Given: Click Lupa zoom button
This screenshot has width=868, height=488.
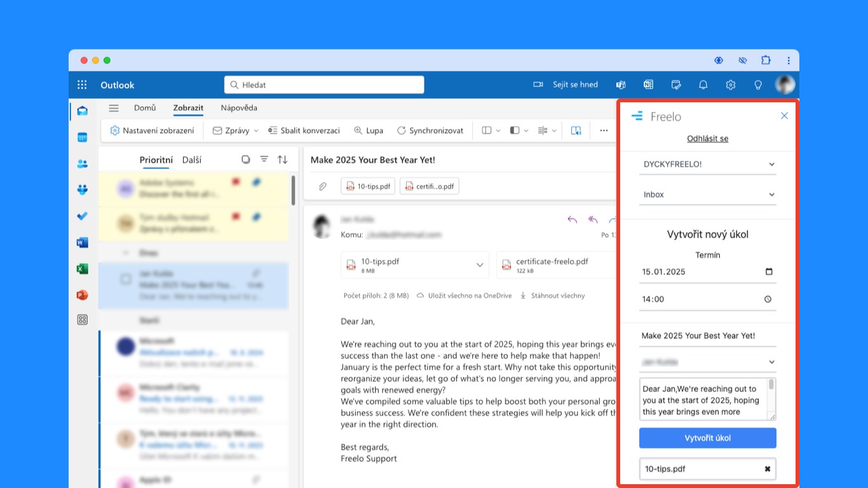Looking at the screenshot, I should [x=369, y=130].
